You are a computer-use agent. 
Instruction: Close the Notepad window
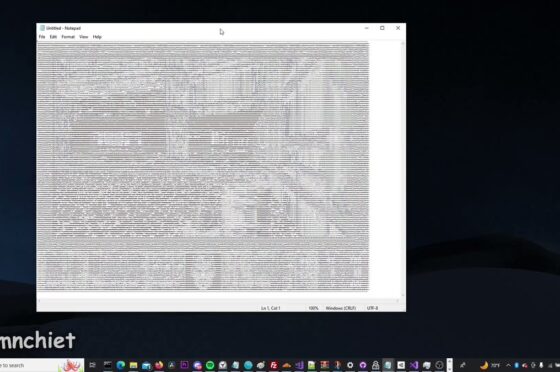point(398,28)
